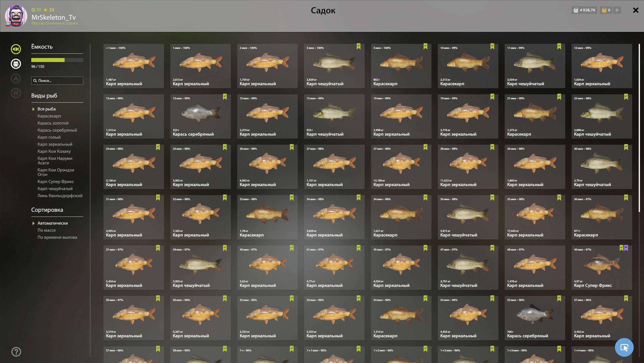Click the Виды рыб heading
The image size is (644, 363).
pyautogui.click(x=44, y=96)
